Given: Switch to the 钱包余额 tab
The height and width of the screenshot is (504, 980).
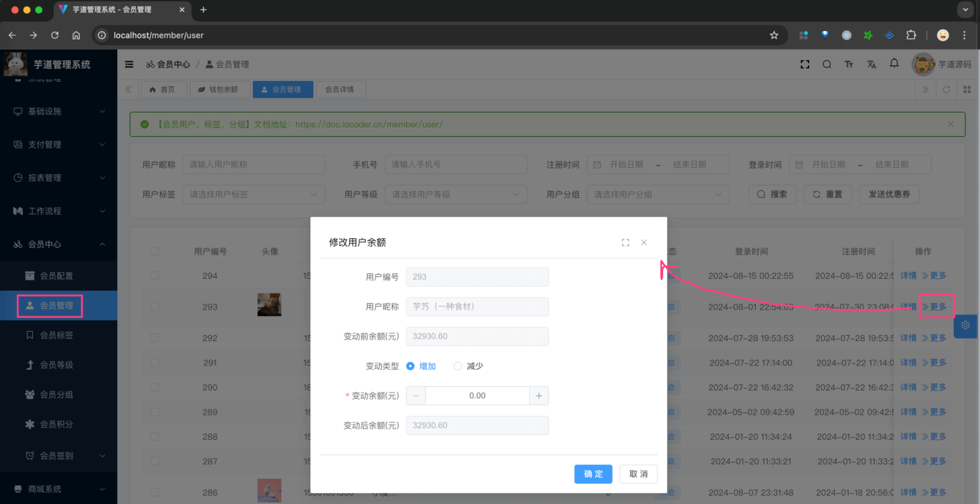Looking at the screenshot, I should 218,90.
